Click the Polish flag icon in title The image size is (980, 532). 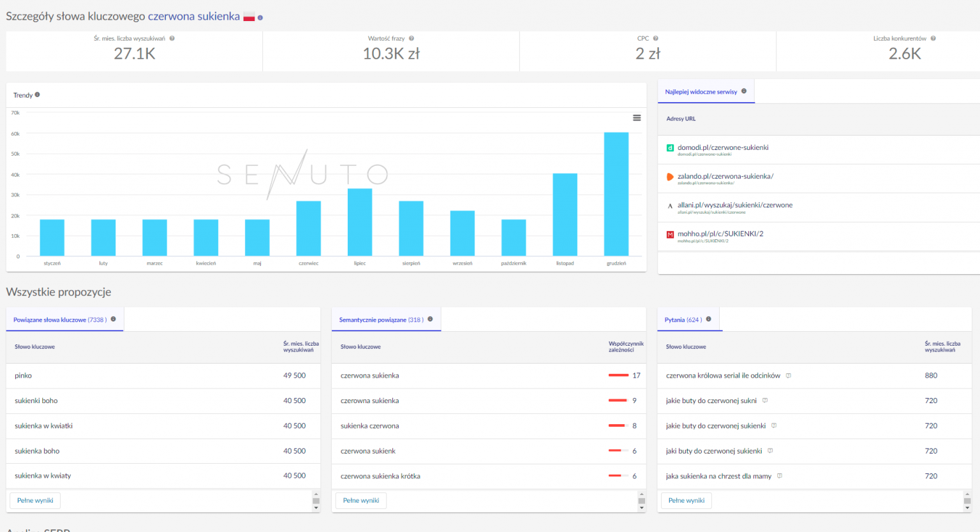[249, 17]
